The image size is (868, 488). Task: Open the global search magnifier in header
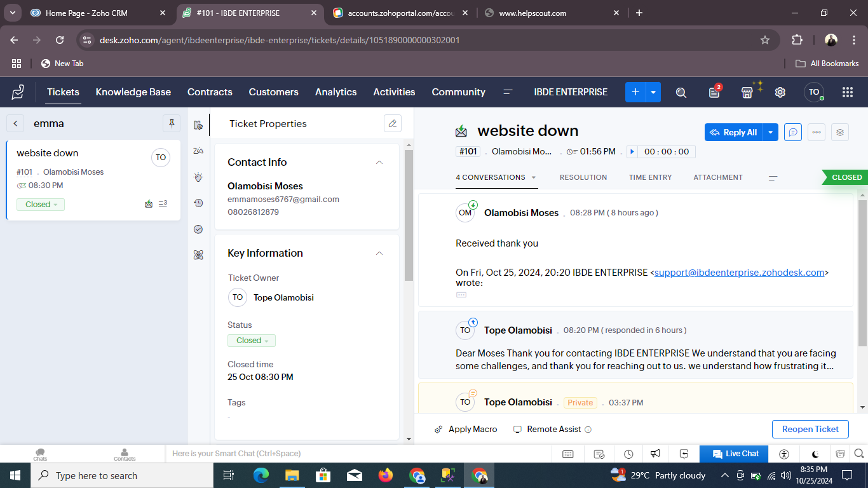tap(681, 92)
